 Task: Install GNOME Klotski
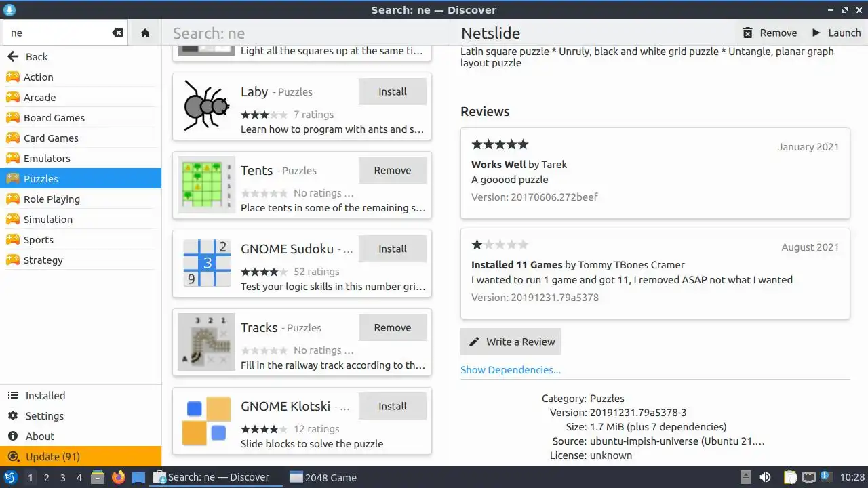[393, 406]
